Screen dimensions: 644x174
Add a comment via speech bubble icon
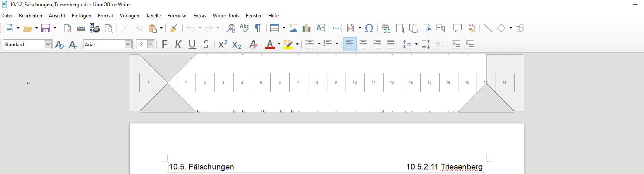pyautogui.click(x=458, y=28)
